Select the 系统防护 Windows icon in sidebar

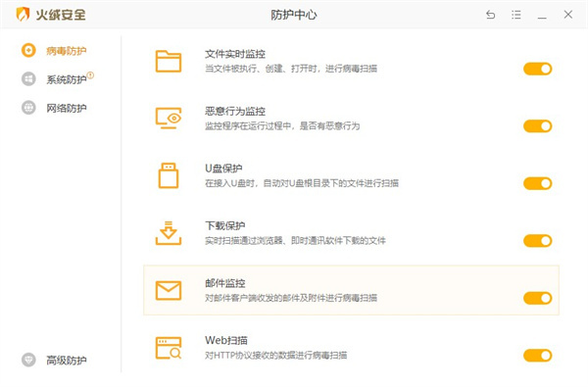(x=28, y=79)
